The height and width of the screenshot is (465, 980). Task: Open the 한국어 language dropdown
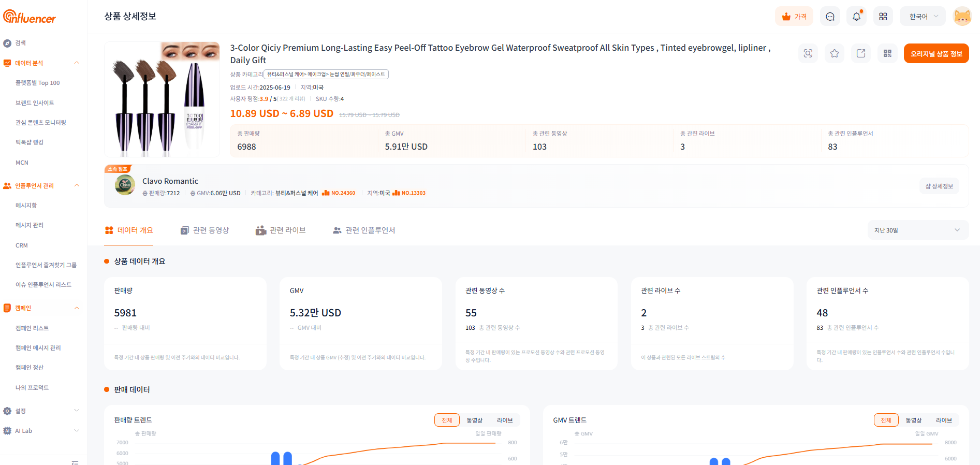(x=923, y=17)
